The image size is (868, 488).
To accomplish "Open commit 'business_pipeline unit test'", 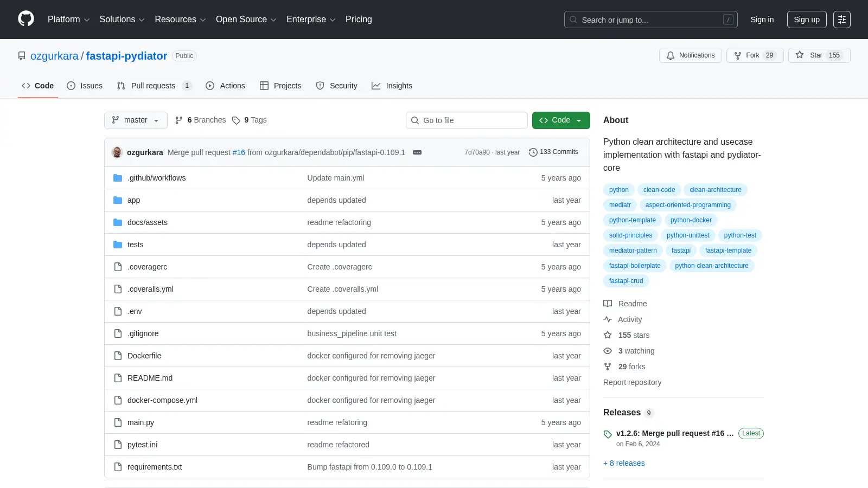I will pos(352,333).
